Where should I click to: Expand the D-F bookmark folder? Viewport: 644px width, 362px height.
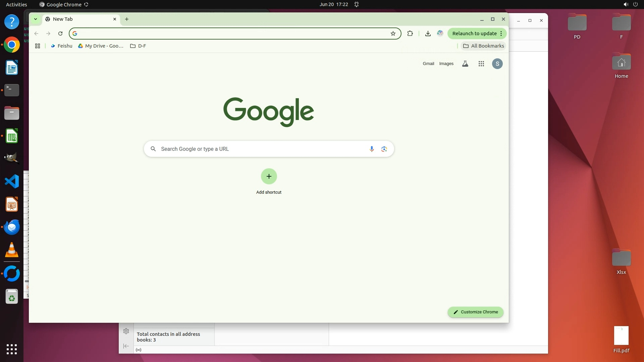coord(138,46)
